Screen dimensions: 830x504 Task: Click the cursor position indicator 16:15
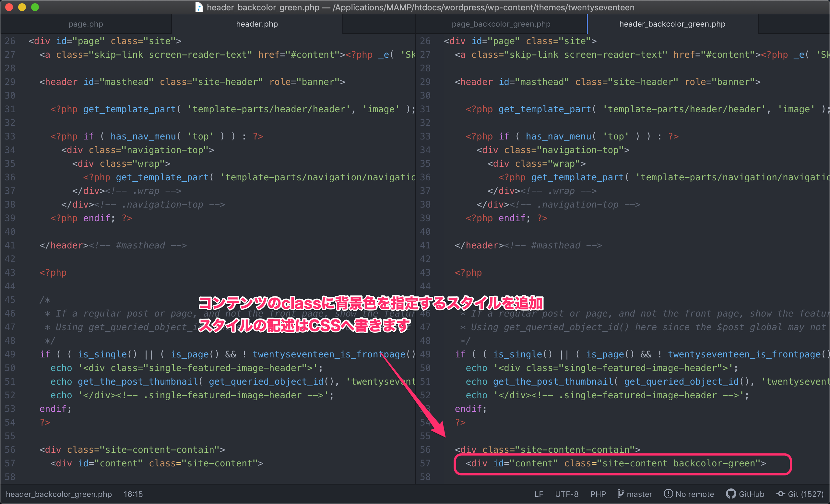pos(133,494)
